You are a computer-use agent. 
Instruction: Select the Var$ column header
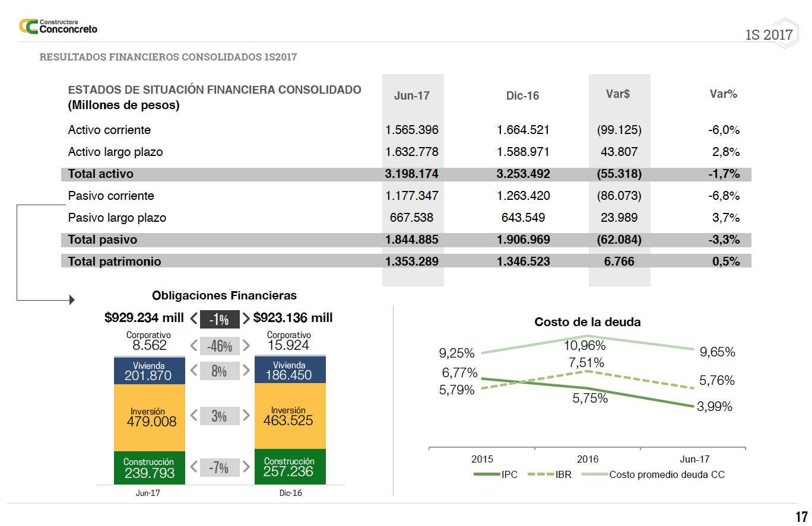618,94
